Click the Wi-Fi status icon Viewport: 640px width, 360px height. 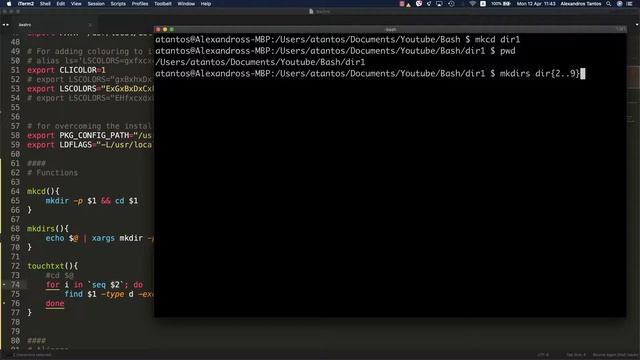tap(472, 4)
